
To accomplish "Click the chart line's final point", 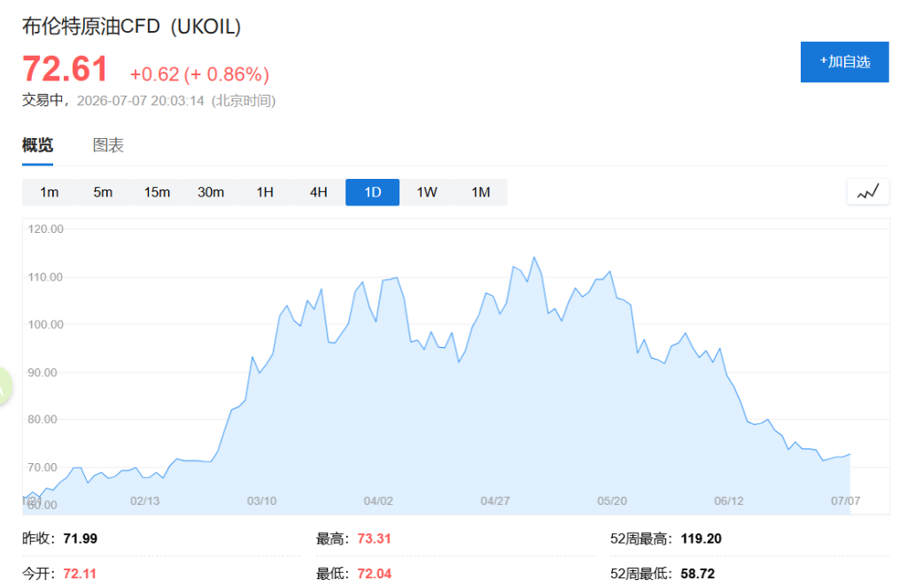I will coord(849,454).
